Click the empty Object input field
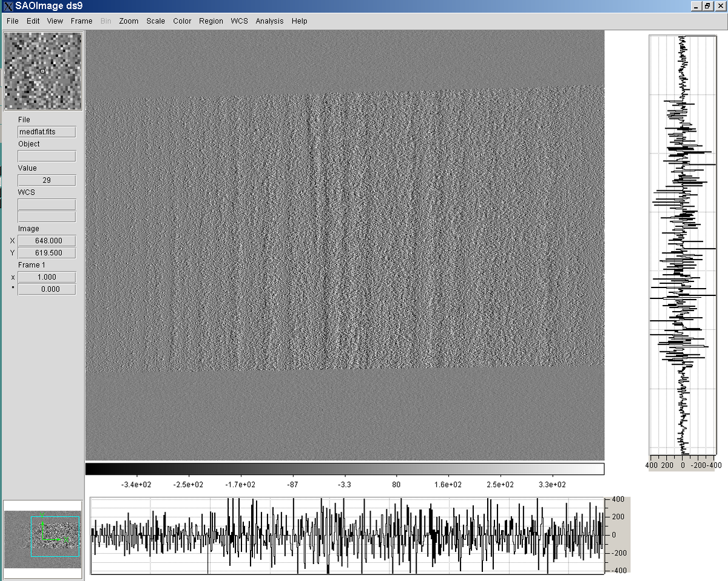The height and width of the screenshot is (581, 728). pyautogui.click(x=46, y=156)
